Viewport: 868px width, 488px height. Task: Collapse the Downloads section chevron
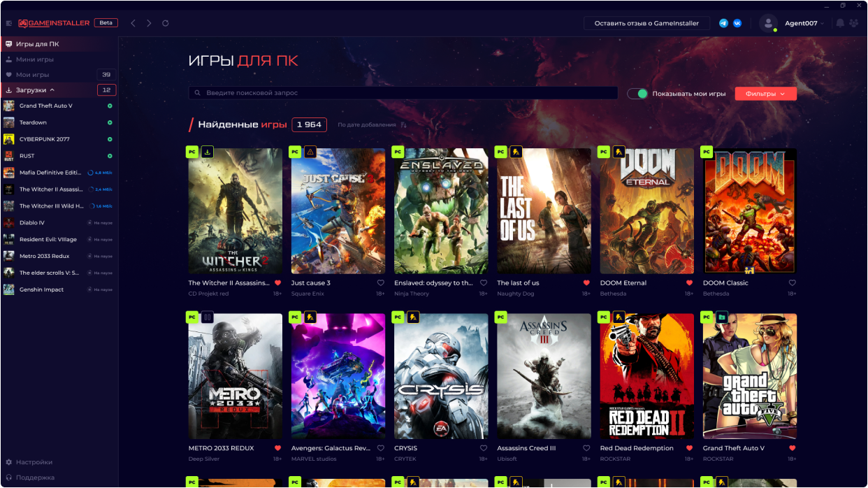52,90
